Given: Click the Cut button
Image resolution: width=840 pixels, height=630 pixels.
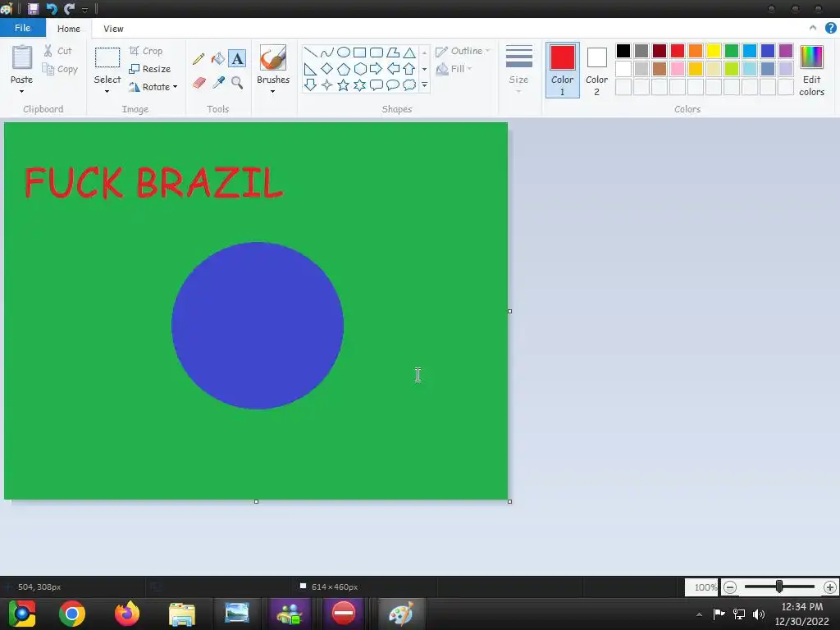Looking at the screenshot, I should (57, 51).
